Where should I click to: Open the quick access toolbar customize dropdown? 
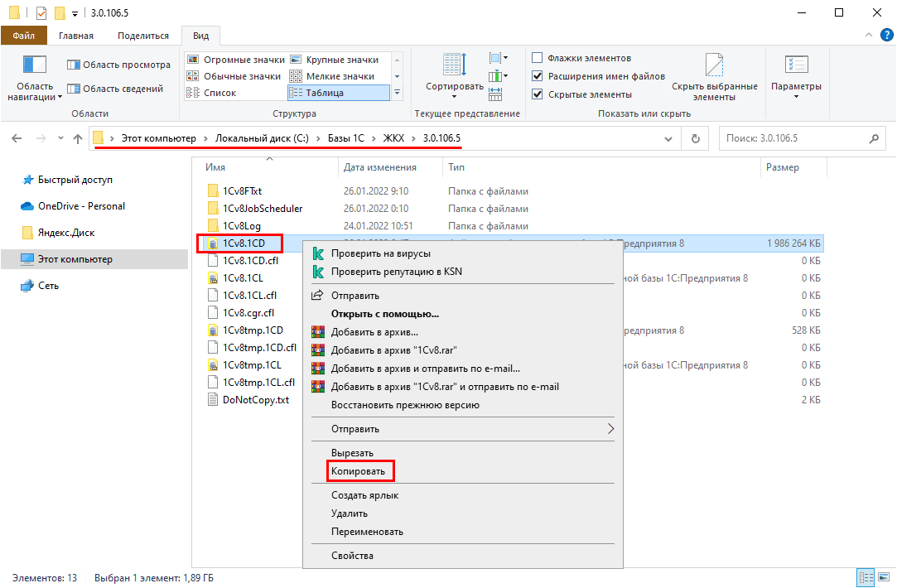(75, 14)
